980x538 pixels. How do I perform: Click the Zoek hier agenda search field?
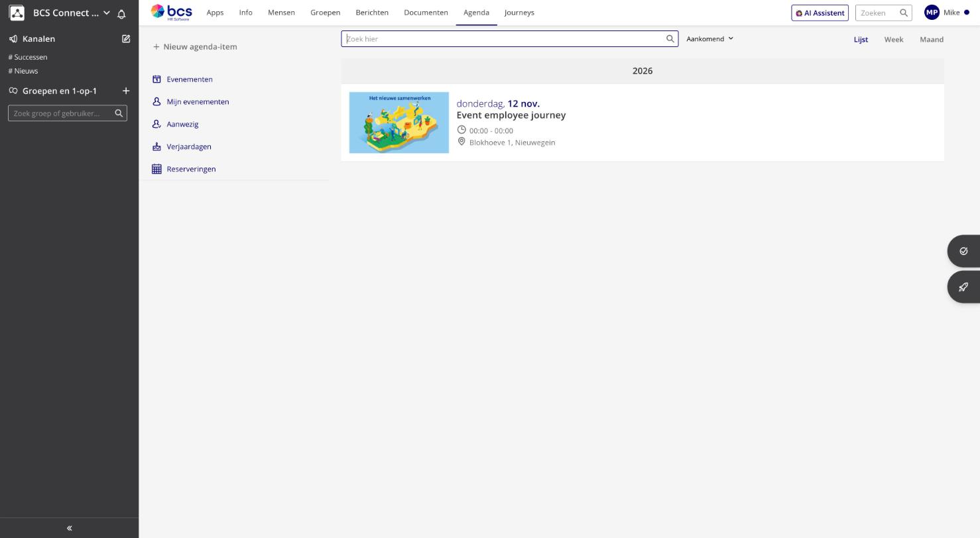click(509, 39)
